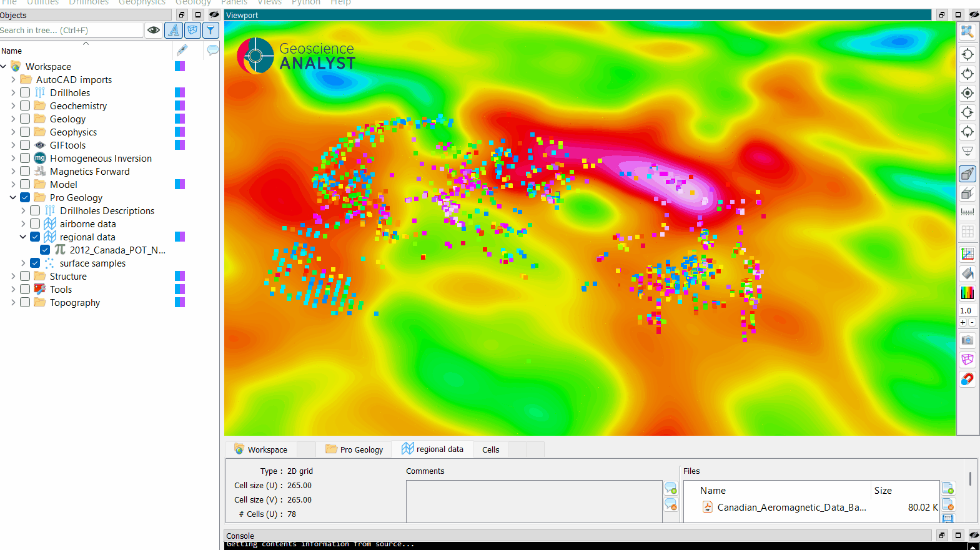Click the funnel filter icon in Objects panel

[x=211, y=30]
